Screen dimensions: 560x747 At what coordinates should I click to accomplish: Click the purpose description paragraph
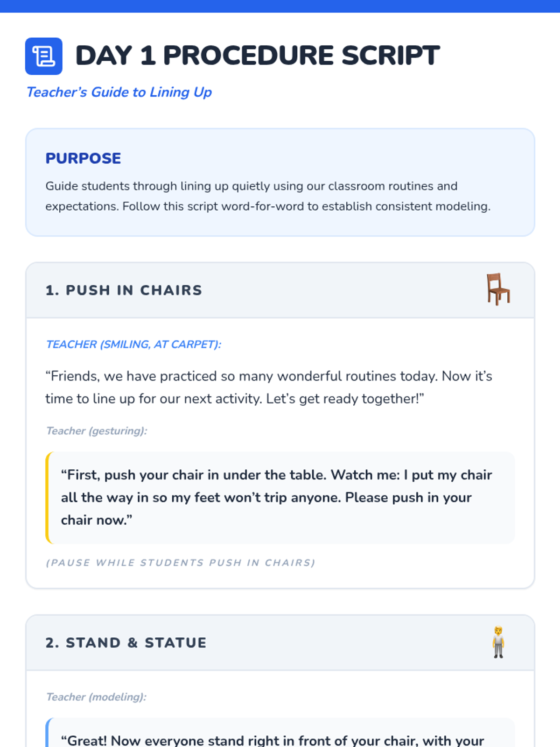(x=268, y=196)
